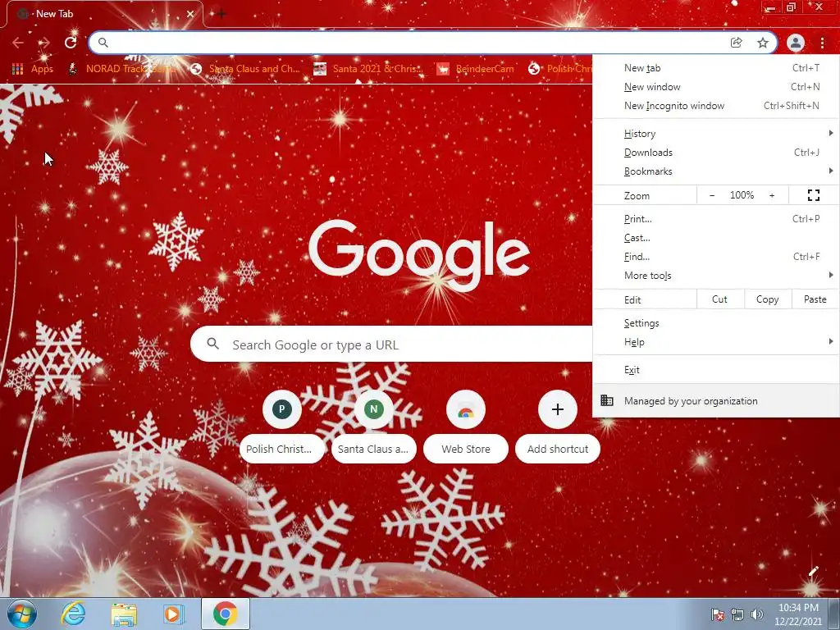Screen dimensions: 840x630
Task: Choose Print... from the menu
Action: (x=716, y=218)
